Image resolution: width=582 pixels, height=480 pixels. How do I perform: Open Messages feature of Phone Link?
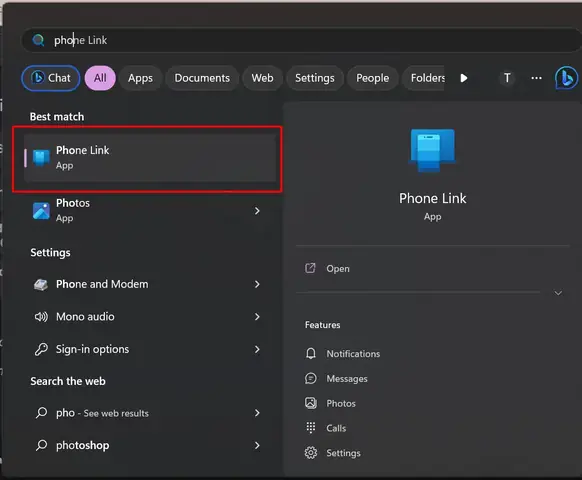pos(347,379)
